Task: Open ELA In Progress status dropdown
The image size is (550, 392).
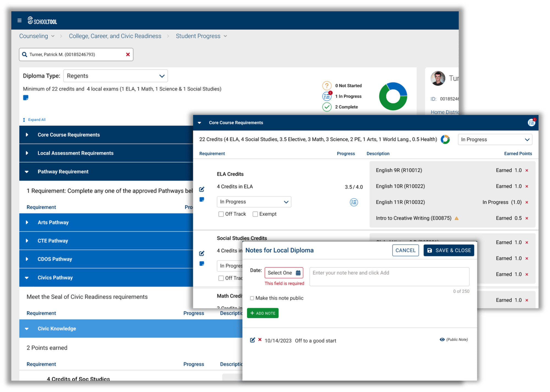Action: pyautogui.click(x=254, y=202)
